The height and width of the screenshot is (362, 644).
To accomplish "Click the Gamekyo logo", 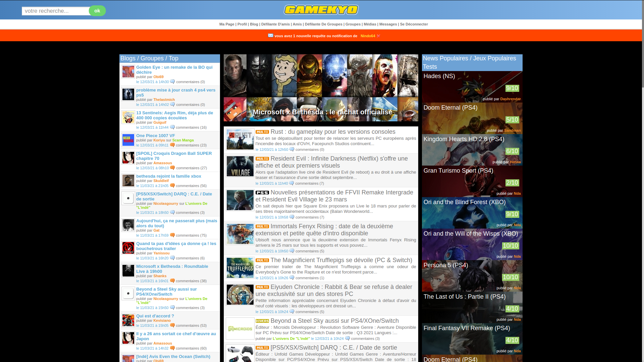I will [x=321, y=10].
